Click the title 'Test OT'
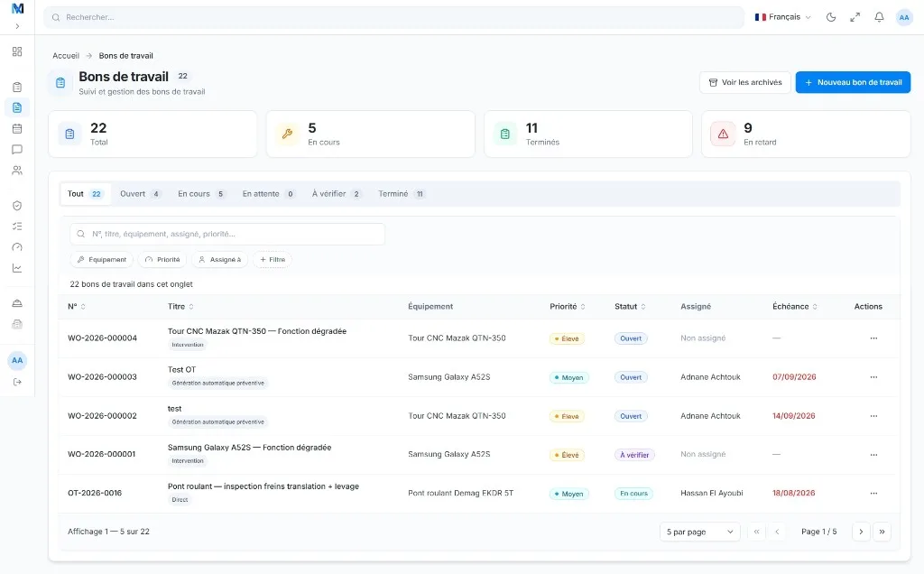Image resolution: width=924 pixels, height=574 pixels. coord(181,369)
